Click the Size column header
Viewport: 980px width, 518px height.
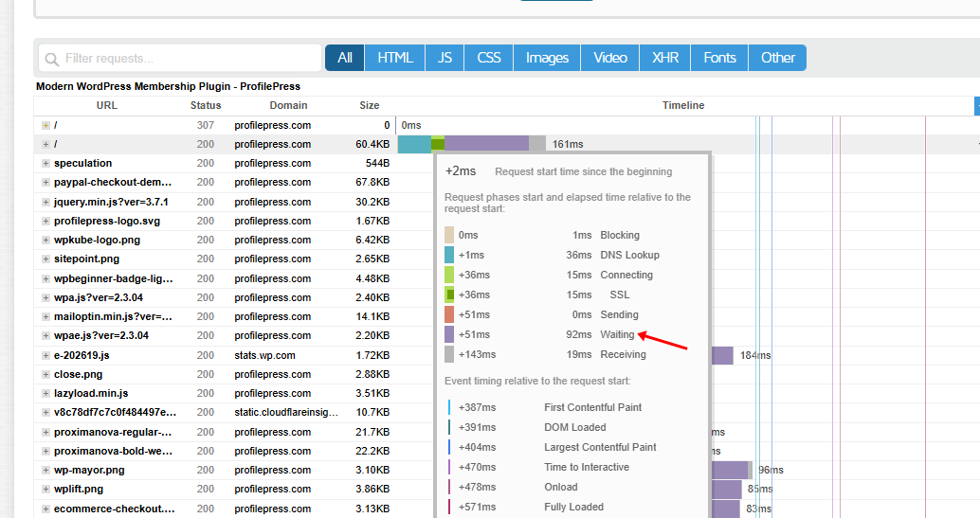pyautogui.click(x=370, y=106)
